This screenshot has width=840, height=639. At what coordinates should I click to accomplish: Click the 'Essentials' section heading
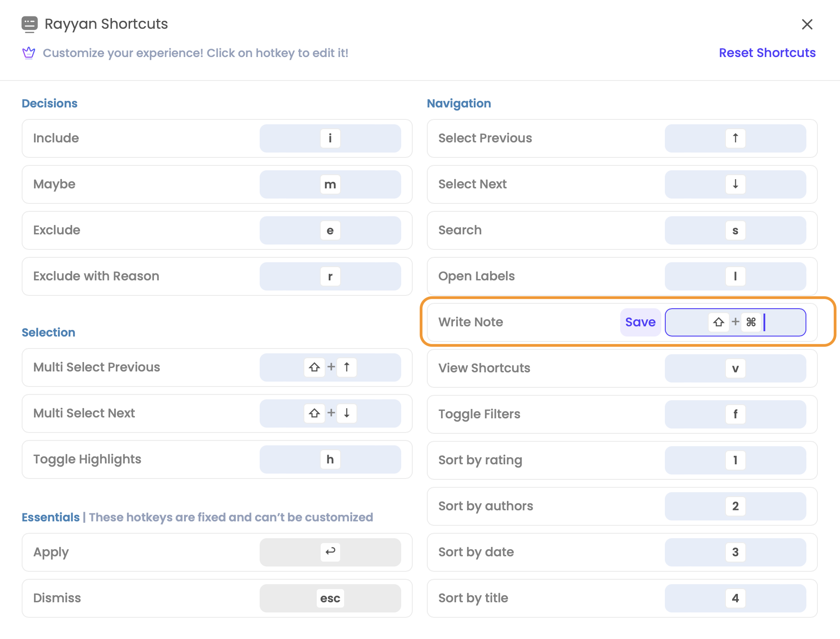pos(51,517)
